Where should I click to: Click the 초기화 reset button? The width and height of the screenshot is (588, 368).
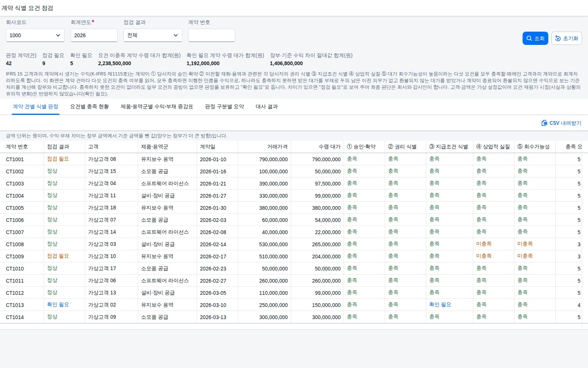click(566, 38)
